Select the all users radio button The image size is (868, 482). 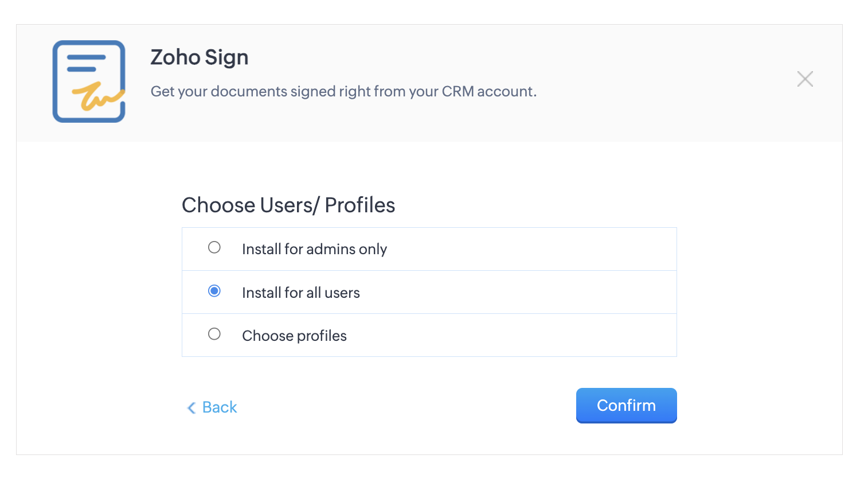pyautogui.click(x=214, y=291)
